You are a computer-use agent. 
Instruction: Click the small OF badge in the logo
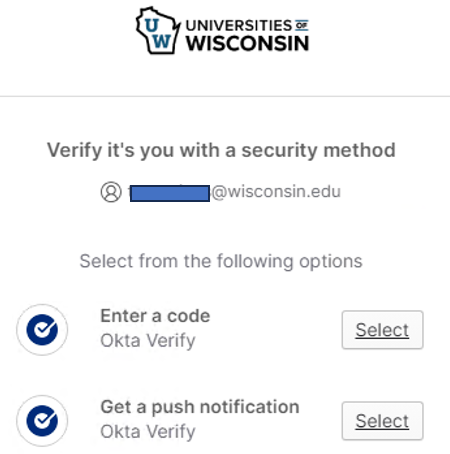pyautogui.click(x=302, y=25)
